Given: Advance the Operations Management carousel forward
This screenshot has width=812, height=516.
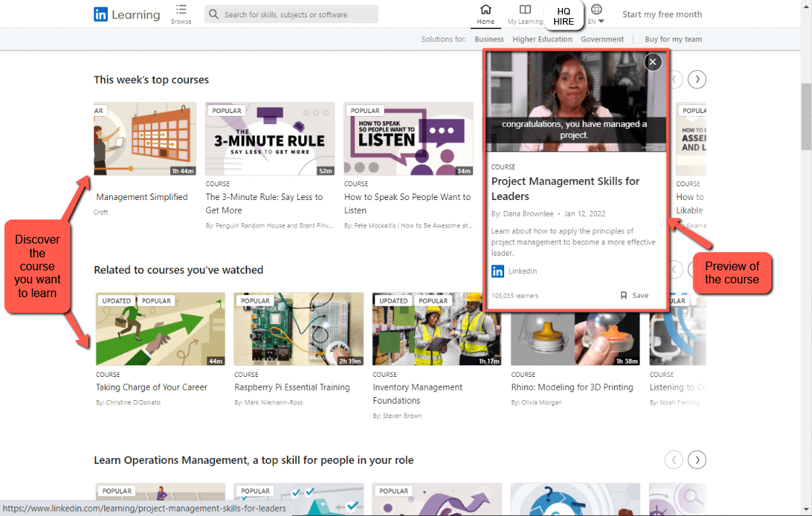Looking at the screenshot, I should (696, 459).
